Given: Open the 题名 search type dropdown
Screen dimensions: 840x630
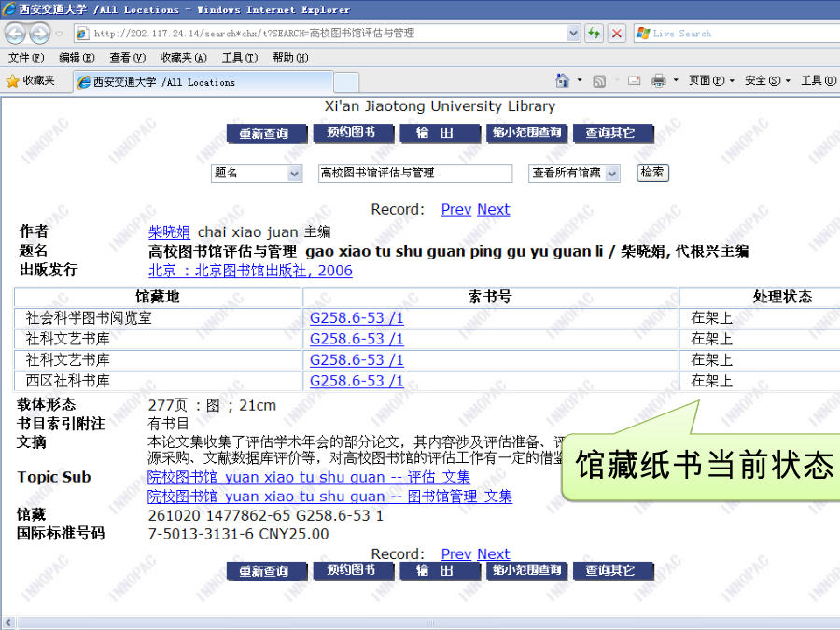Looking at the screenshot, I should 257,173.
